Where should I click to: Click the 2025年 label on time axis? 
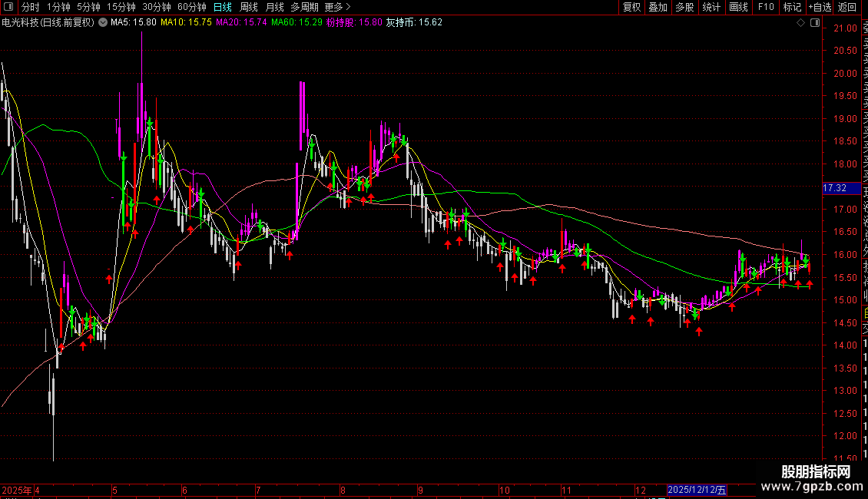[17, 490]
